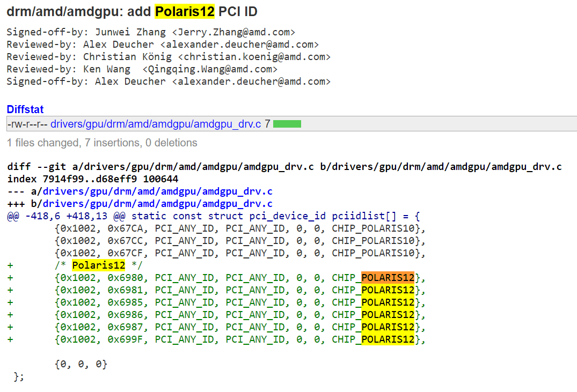Image resolution: width=577 pixels, height=392 pixels.
Task: Click the highlighted POLARIS12 on the 0x6986 line
Action: pyautogui.click(x=388, y=315)
